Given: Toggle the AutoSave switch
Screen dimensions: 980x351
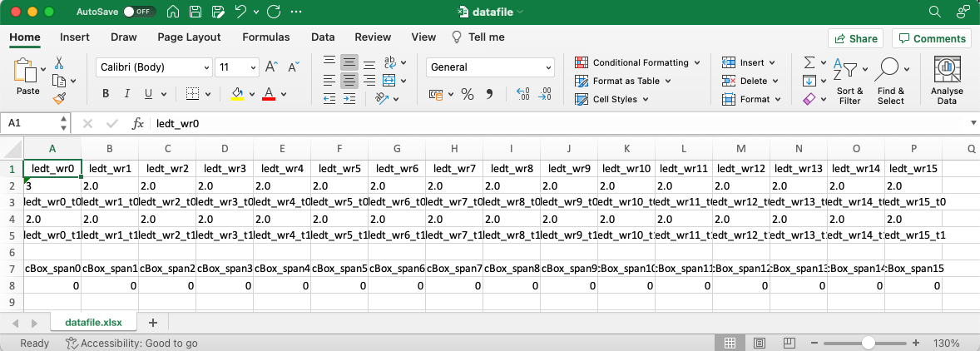Looking at the screenshot, I should 140,12.
